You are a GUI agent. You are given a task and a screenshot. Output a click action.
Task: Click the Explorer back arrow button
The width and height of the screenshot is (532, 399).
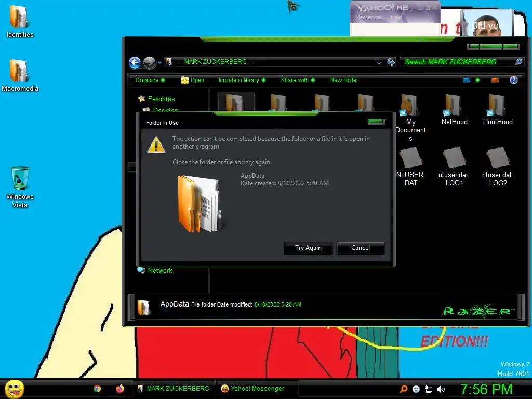135,62
